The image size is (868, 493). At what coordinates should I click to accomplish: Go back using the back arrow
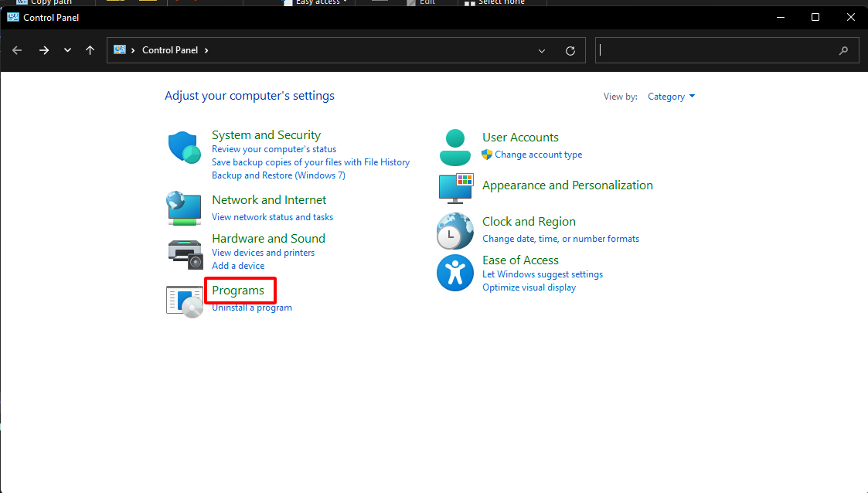(17, 50)
